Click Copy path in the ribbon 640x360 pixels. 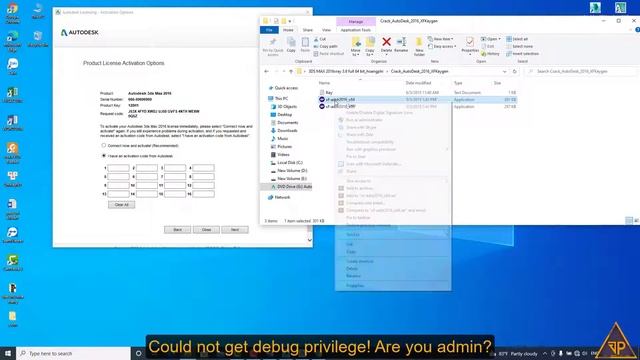325,47
